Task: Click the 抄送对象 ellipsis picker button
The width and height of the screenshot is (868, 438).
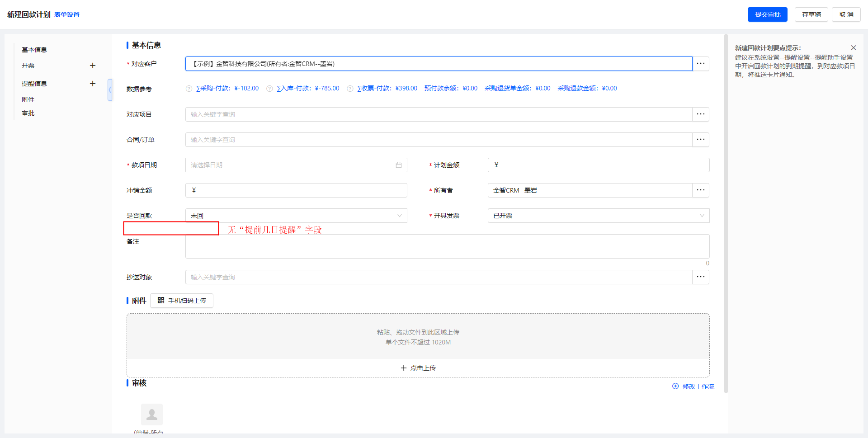Action: tap(700, 277)
